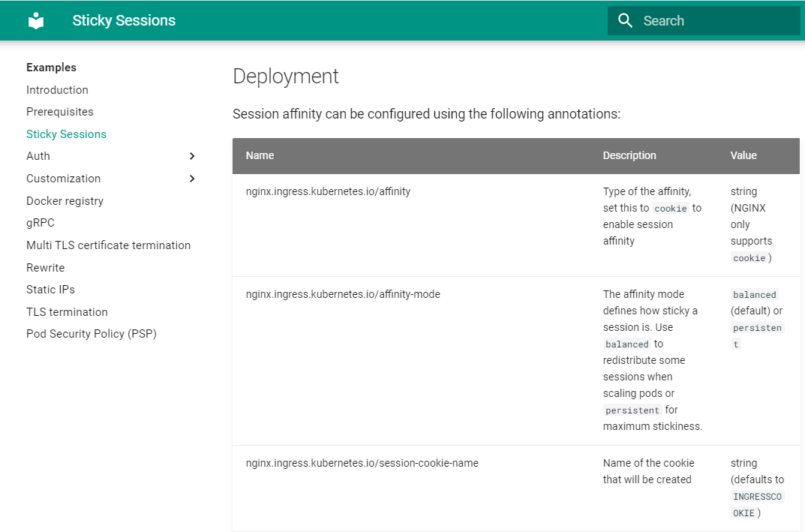Click the Description column header

[629, 155]
